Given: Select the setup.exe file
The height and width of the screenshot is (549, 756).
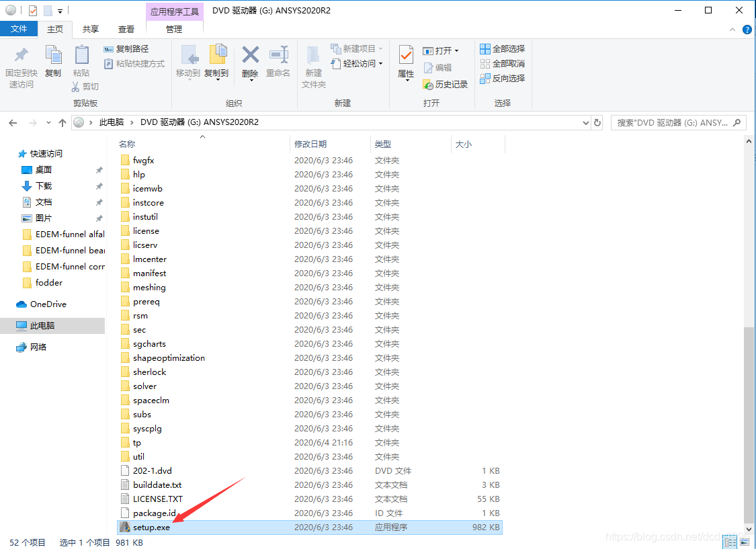Looking at the screenshot, I should [x=151, y=527].
